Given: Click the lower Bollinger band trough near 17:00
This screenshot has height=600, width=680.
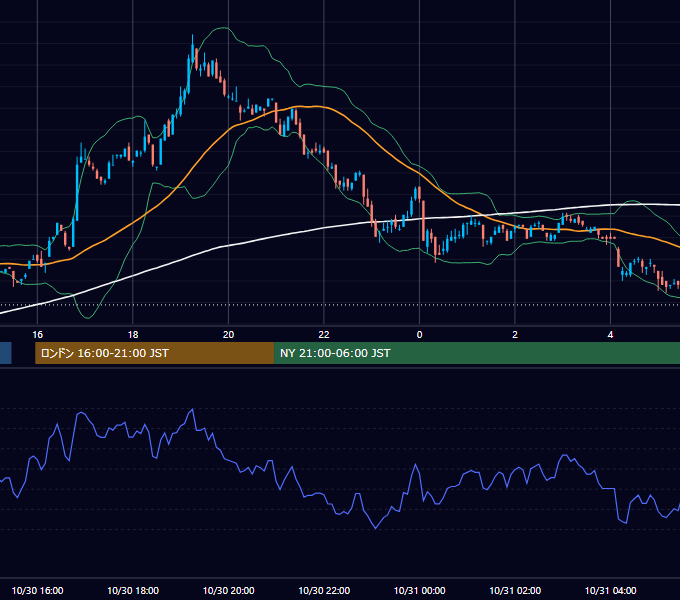Looking at the screenshot, I should 88,317.
